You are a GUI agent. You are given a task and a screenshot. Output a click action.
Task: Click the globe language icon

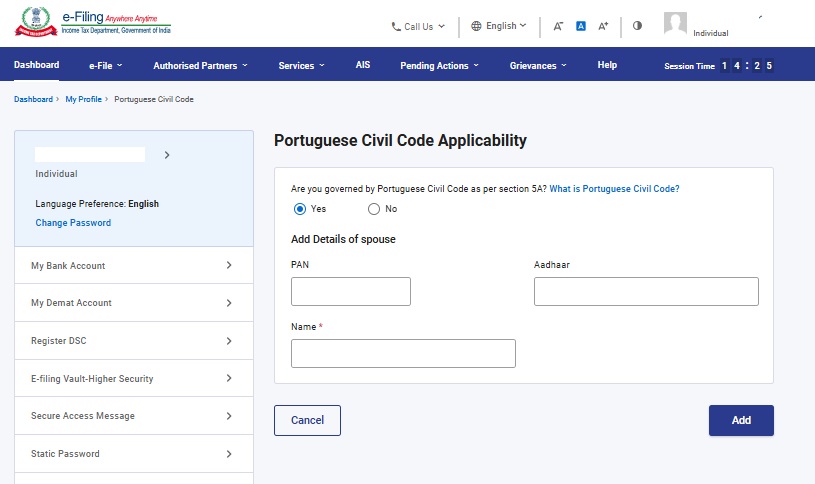[x=476, y=26]
